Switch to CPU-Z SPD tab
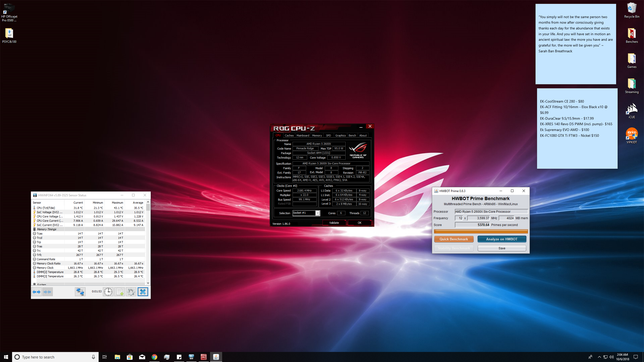Image resolution: width=644 pixels, height=362 pixels. click(329, 135)
